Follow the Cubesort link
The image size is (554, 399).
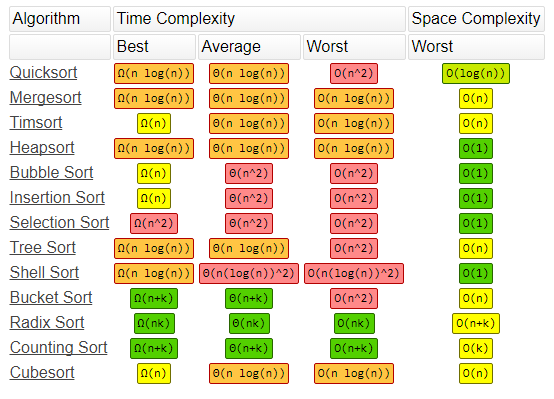coord(42,373)
